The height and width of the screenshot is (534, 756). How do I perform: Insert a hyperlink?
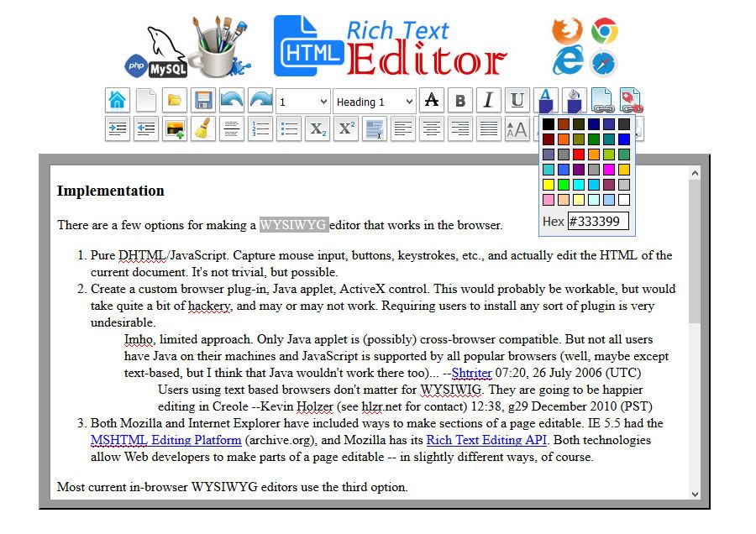602,100
